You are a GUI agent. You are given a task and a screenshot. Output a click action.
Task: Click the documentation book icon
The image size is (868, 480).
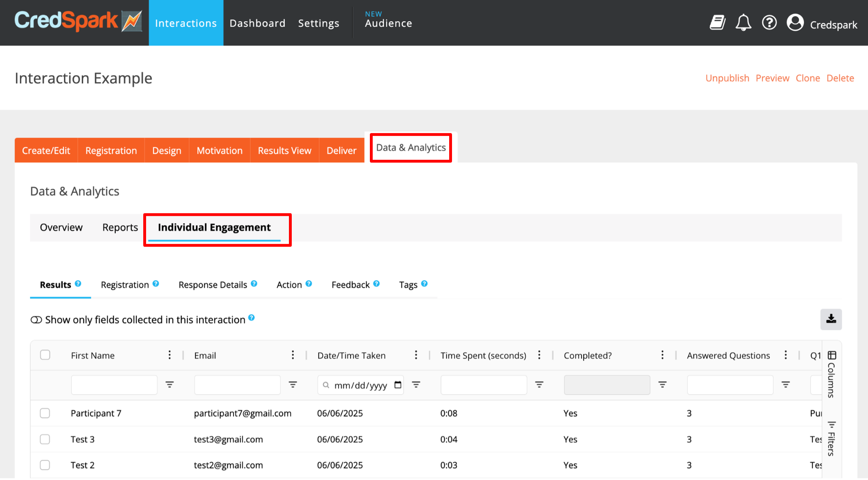[717, 23]
